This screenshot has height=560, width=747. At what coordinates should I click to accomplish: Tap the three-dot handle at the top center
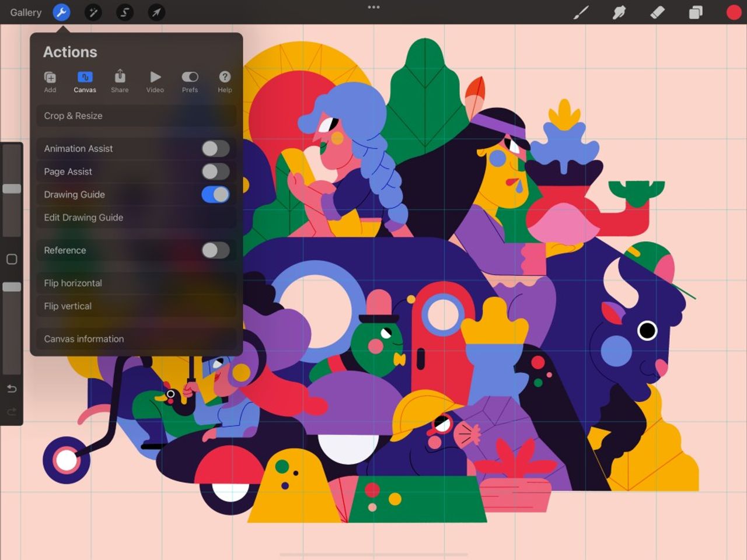click(x=373, y=7)
